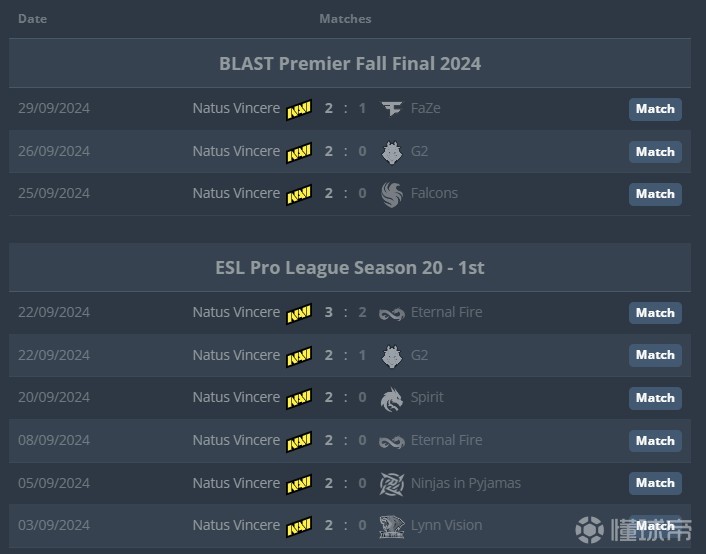The width and height of the screenshot is (706, 554).
Task: Select the ESL Pro League Season 20 heading
Action: click(350, 268)
